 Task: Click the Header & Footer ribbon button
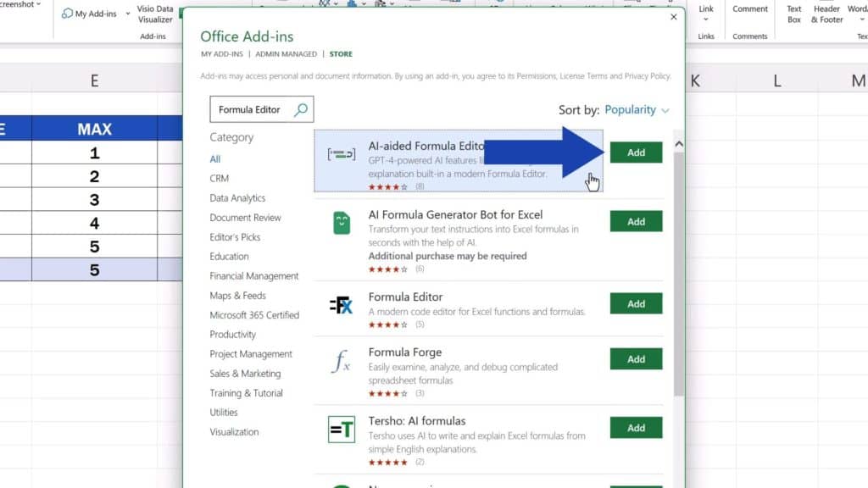coord(827,14)
